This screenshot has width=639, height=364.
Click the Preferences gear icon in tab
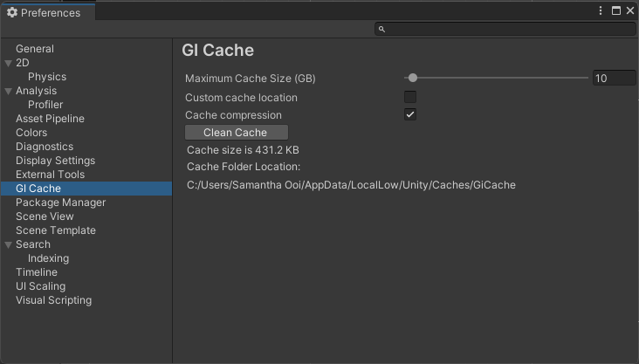(x=12, y=13)
